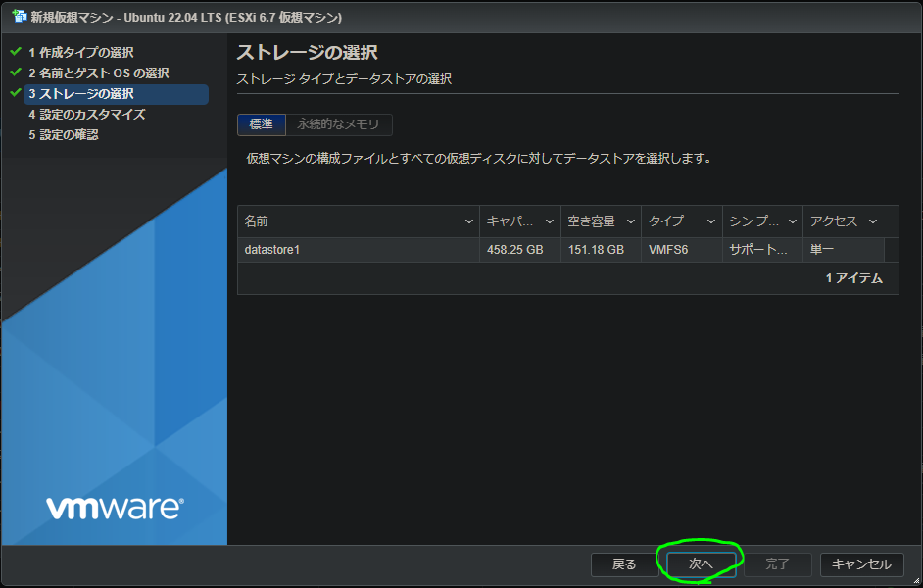
Task: Click the 戻る button
Action: tap(624, 564)
